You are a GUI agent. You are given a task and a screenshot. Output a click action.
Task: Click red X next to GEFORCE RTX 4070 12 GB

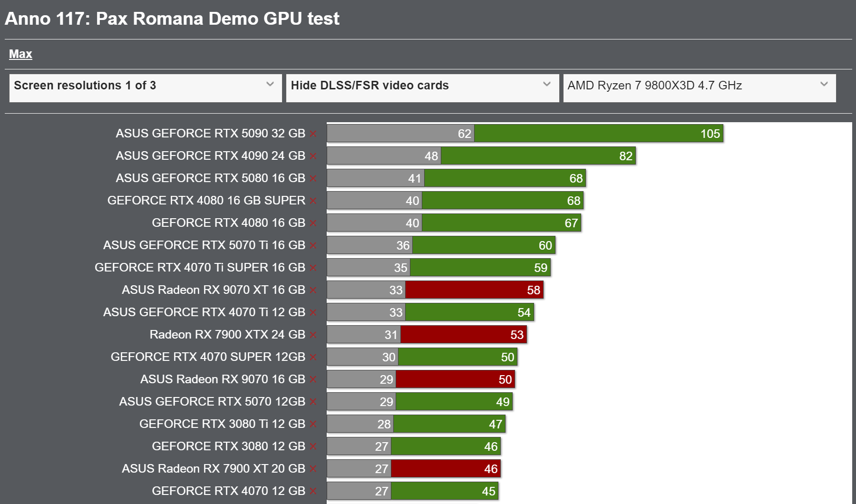(x=313, y=492)
